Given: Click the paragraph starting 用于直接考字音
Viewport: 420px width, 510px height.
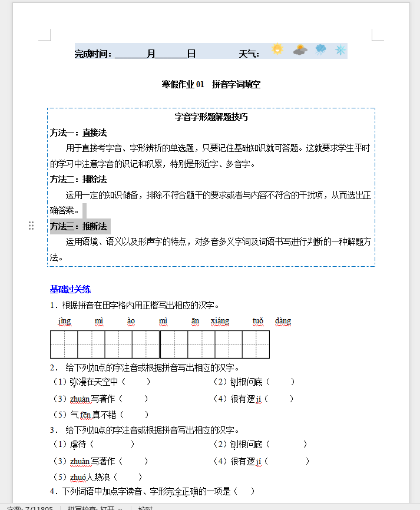Looking at the screenshot, I should coord(210,156).
